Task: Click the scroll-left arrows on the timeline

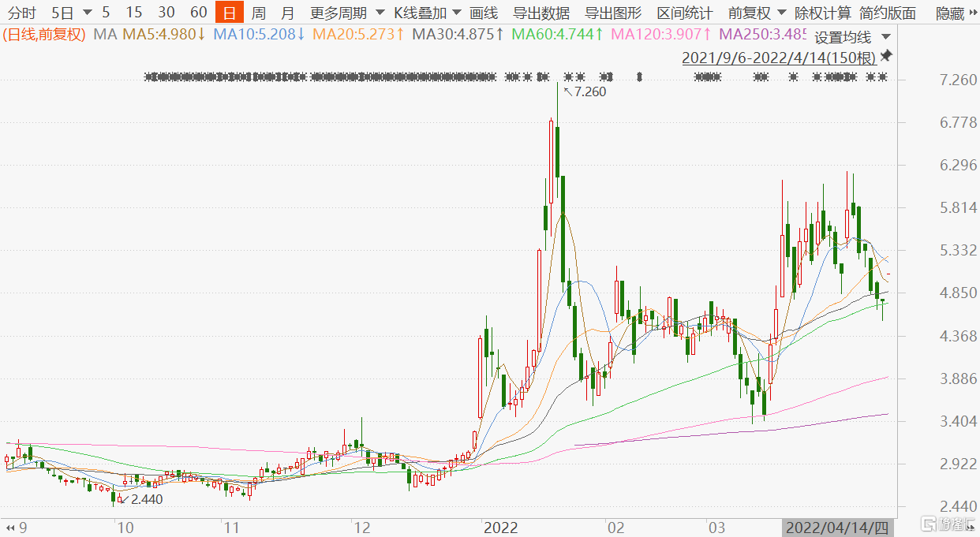Action: (x=10, y=527)
